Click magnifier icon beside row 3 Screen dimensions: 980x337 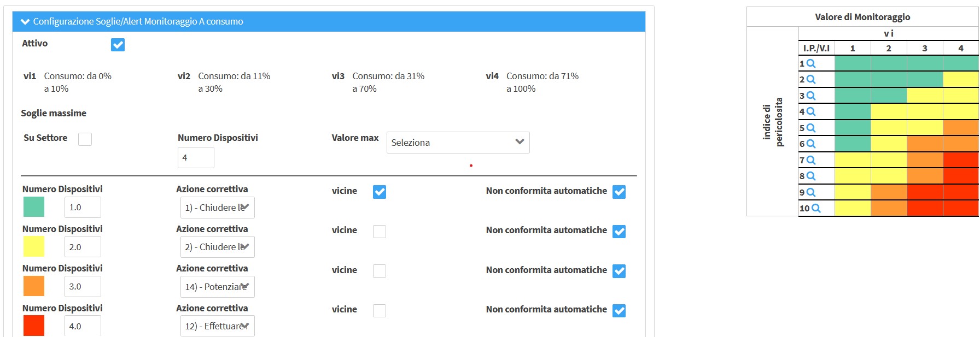[x=811, y=96]
